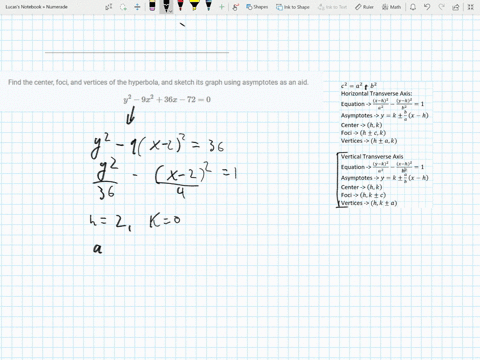Click 'Vertical Transverse Axis' heading
Viewport: 480px width, 360px height.
pos(372,156)
